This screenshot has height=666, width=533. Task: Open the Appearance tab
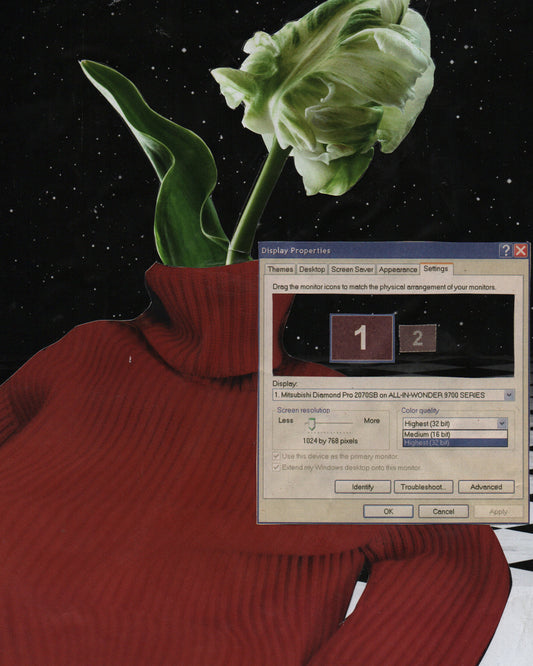(x=398, y=269)
